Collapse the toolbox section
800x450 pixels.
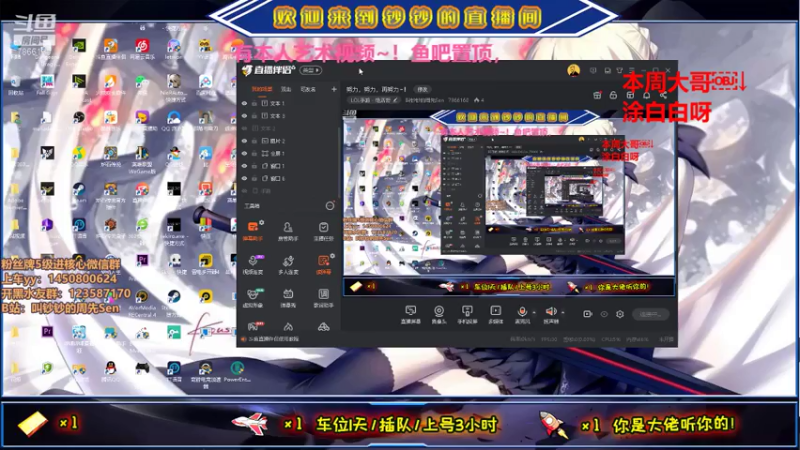[330, 206]
